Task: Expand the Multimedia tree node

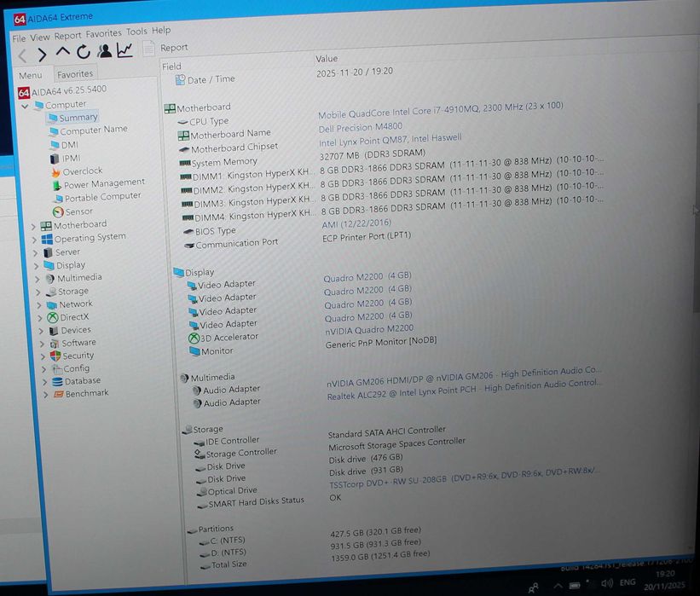Action: 38,279
